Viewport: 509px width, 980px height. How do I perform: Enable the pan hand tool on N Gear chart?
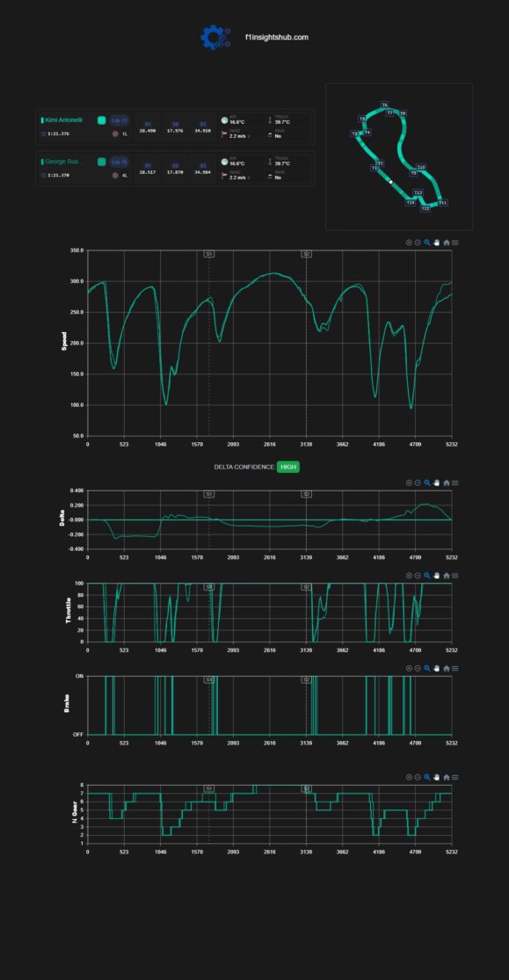[436, 777]
